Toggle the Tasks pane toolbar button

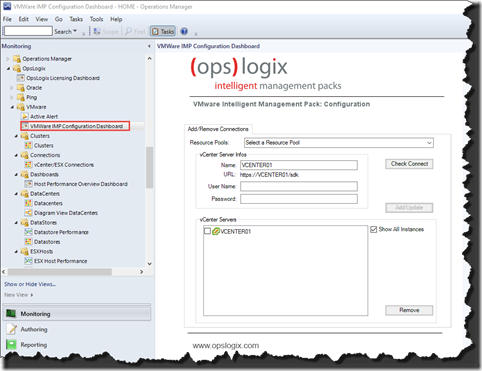163,31
